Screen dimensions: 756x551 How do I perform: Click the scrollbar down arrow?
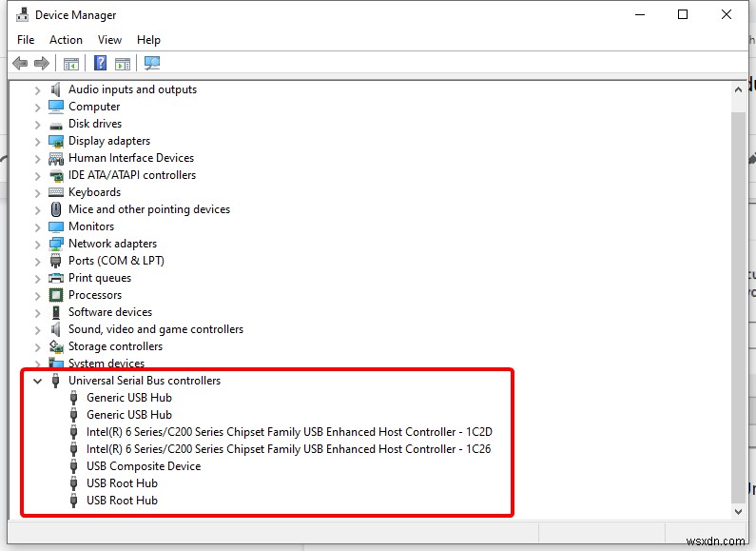(x=738, y=511)
